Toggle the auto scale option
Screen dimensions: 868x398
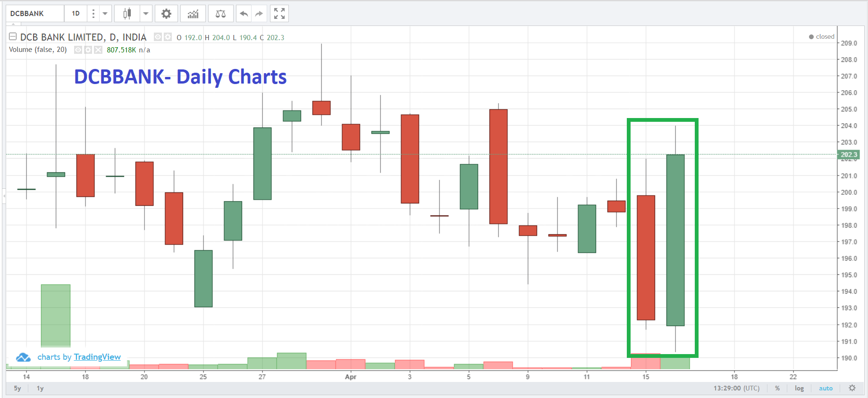point(826,389)
